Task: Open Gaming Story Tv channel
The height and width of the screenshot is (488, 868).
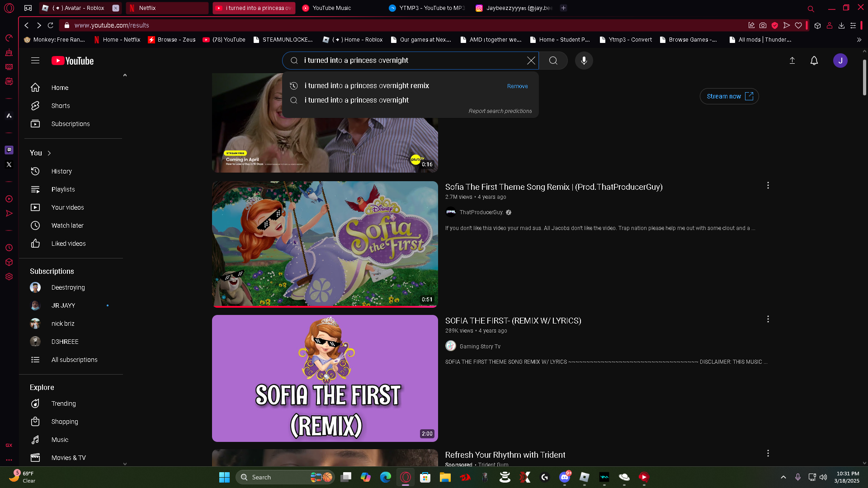Action: click(x=480, y=347)
